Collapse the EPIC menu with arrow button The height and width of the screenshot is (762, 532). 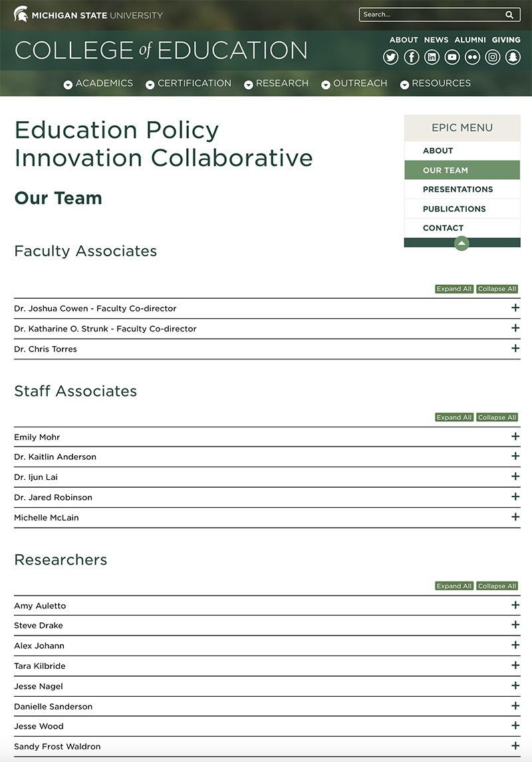(x=462, y=243)
